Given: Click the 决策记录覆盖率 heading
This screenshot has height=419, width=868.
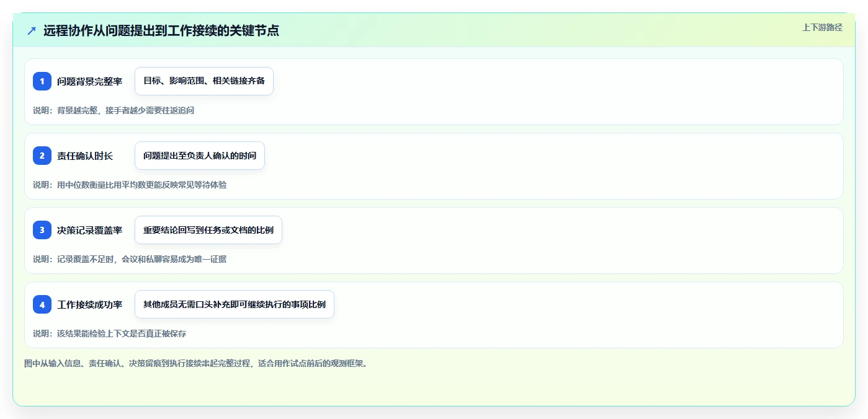Looking at the screenshot, I should coord(89,230).
